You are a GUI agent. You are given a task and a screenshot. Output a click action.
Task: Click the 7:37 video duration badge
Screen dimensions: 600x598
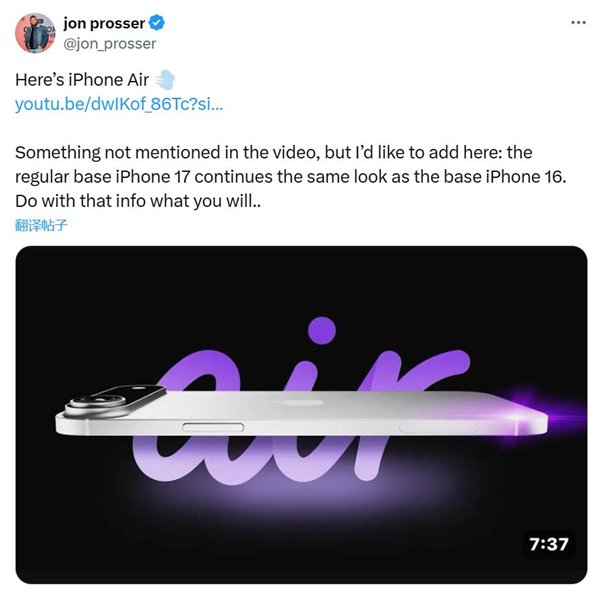549,544
